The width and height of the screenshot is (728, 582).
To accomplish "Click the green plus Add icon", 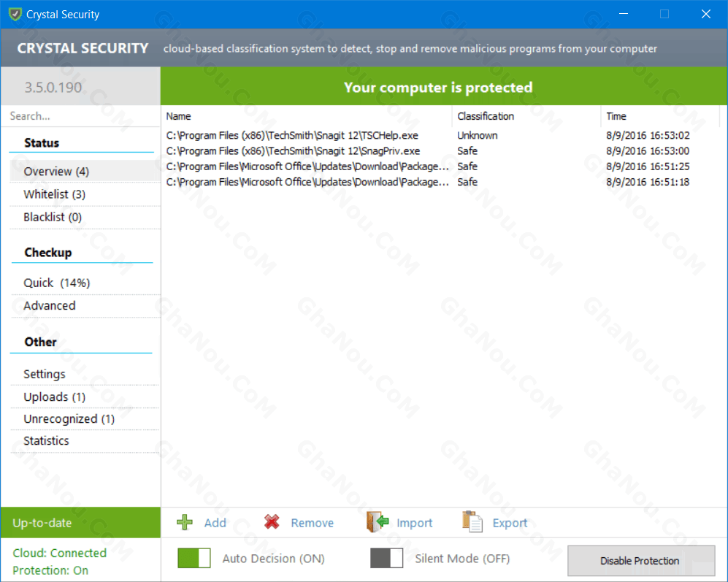I will click(x=185, y=522).
